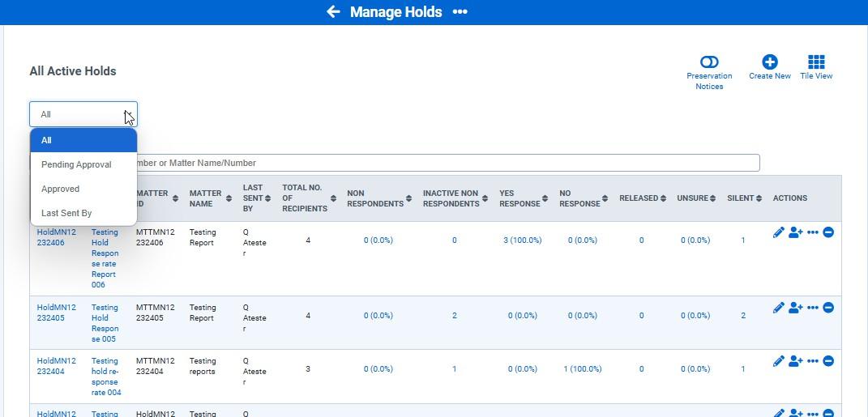Image resolution: width=868 pixels, height=417 pixels.
Task: Sort by Last Sent By column arrows
Action: 267,198
